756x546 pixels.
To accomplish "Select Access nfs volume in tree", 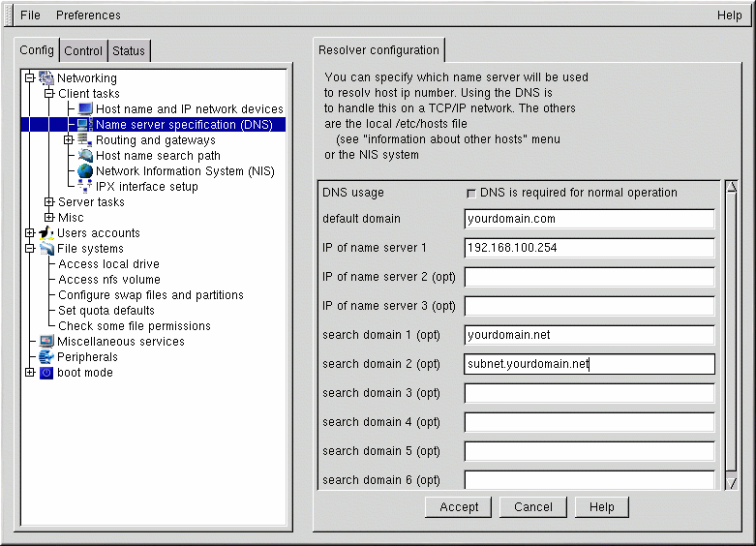I will 108,280.
